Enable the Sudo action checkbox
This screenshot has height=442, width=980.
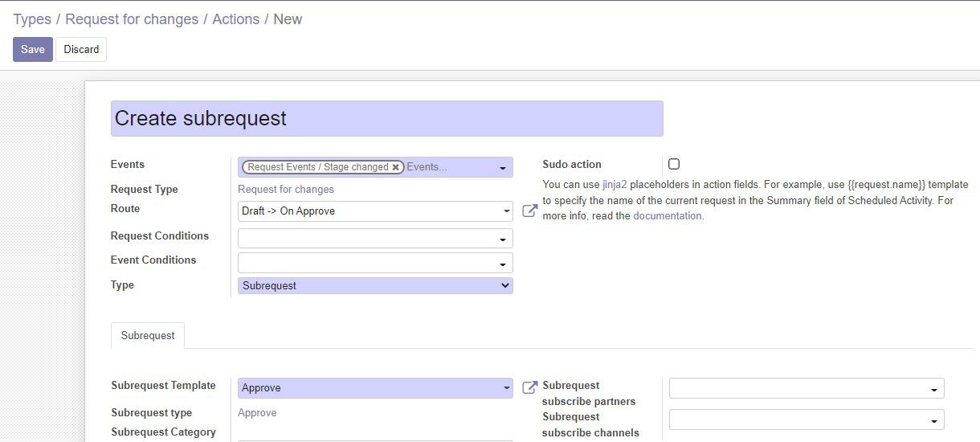click(x=674, y=164)
